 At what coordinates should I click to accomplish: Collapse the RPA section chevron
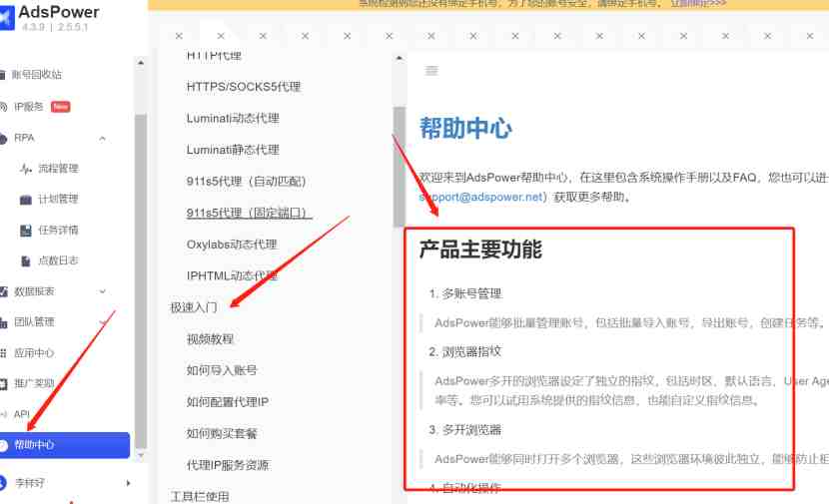pos(103,139)
